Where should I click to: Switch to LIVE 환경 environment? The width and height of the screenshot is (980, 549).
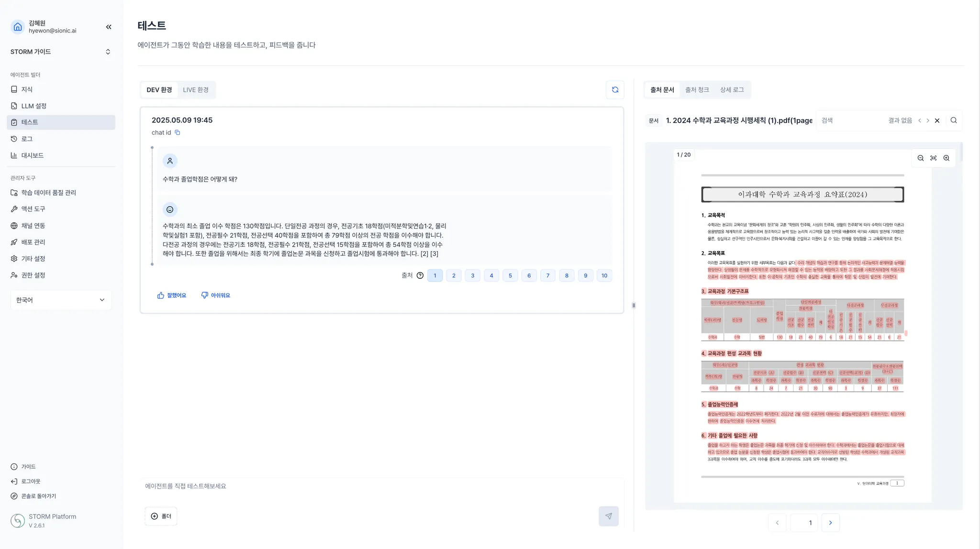click(x=195, y=90)
